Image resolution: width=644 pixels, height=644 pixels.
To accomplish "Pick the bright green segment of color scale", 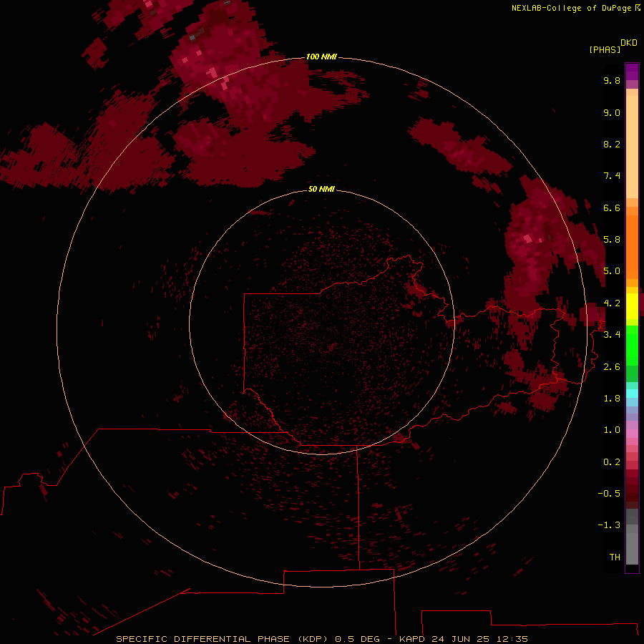I will [632, 345].
